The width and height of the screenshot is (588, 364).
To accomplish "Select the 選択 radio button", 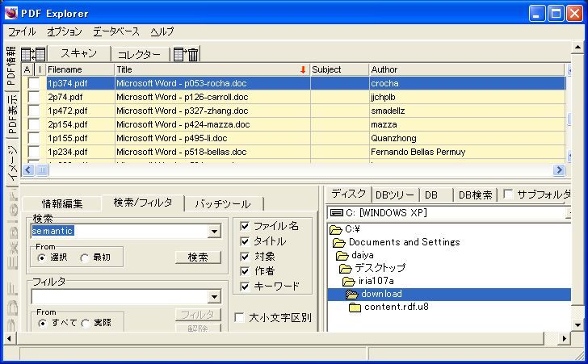I will (42, 257).
